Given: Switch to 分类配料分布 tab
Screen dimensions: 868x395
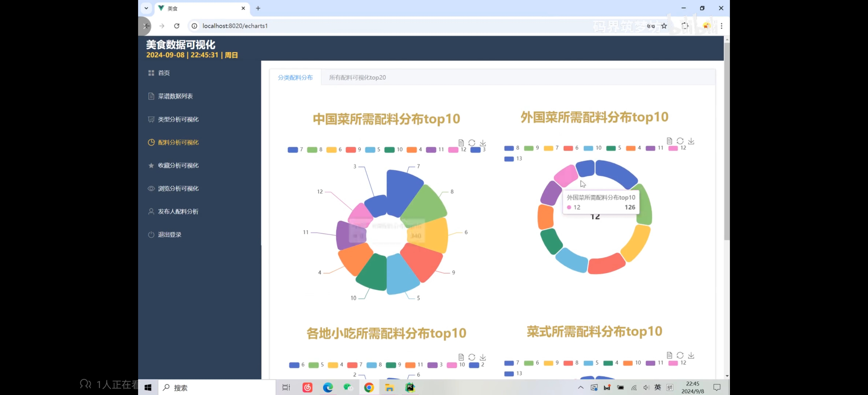Looking at the screenshot, I should [295, 77].
